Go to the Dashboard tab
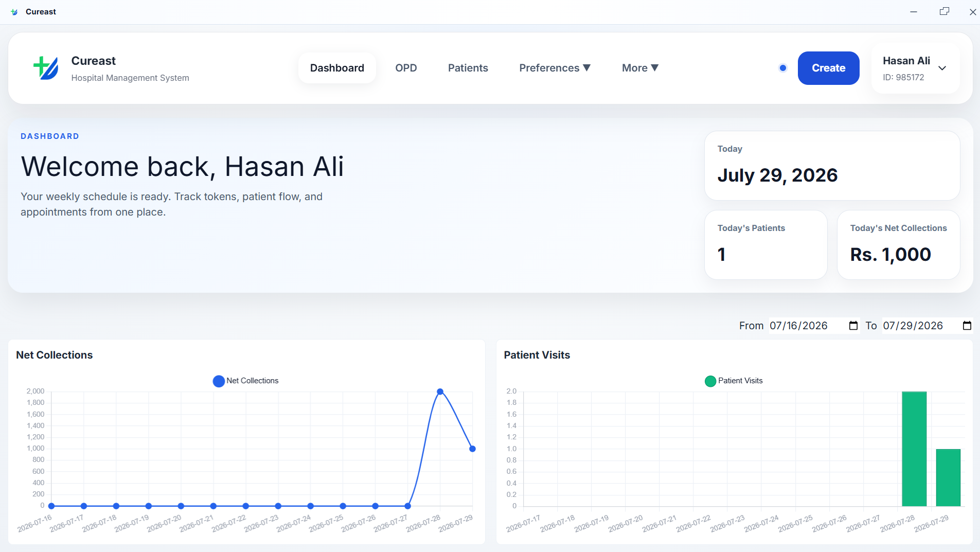The width and height of the screenshot is (980, 552). (x=337, y=68)
